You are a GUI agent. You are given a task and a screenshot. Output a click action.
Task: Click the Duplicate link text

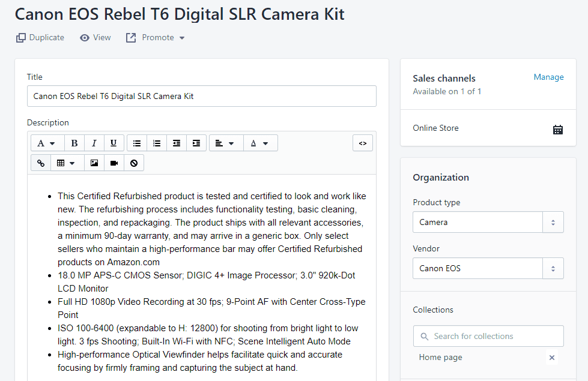tap(46, 37)
